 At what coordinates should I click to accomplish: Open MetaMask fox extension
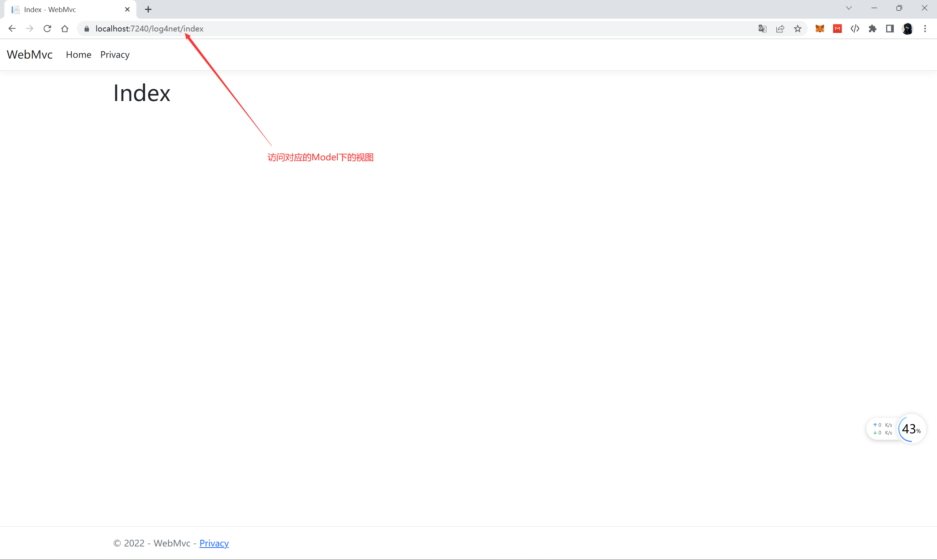click(x=820, y=29)
